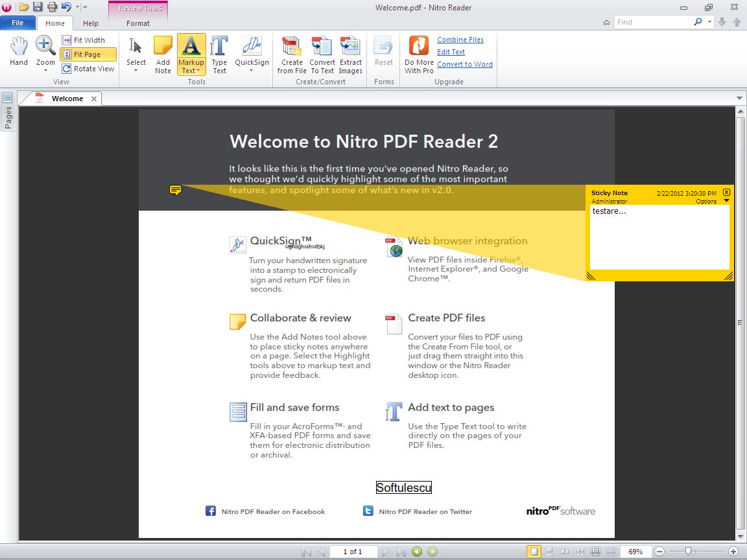Enable continuous page layout in status bar
The image size is (747, 560).
549,552
